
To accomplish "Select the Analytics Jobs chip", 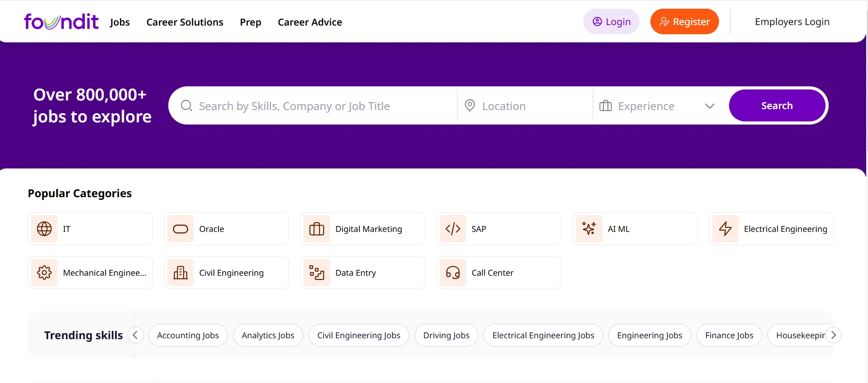I will tap(268, 335).
